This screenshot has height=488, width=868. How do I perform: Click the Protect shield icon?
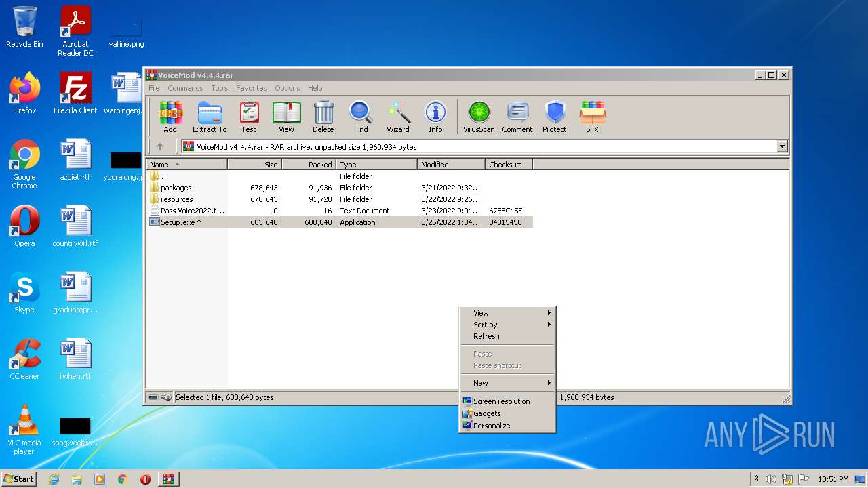[555, 117]
